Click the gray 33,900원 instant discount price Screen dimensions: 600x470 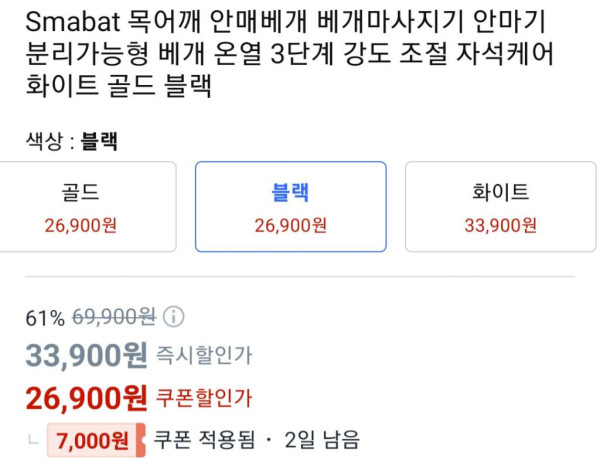tap(86, 354)
